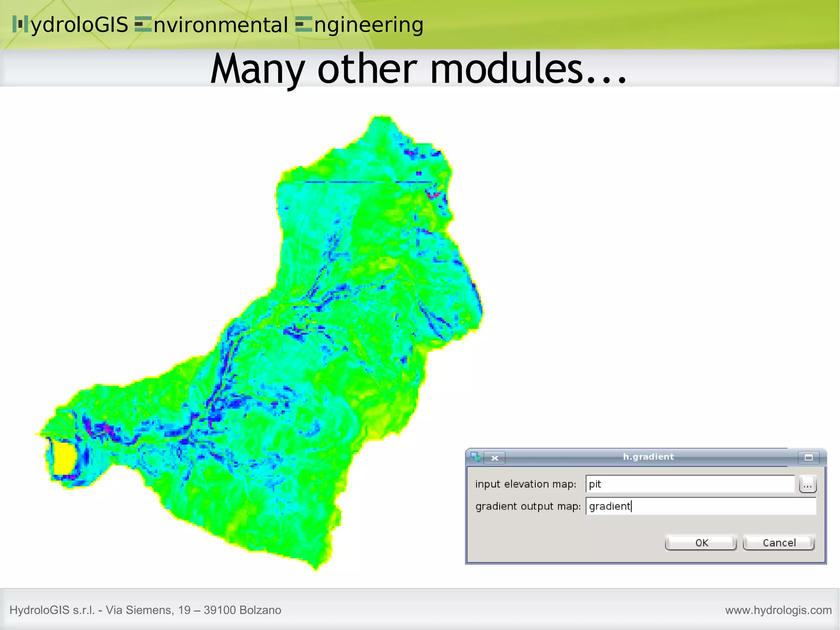Click the solid yellow patch on the gradient map
This screenshot has width=840, height=630.
(x=64, y=458)
